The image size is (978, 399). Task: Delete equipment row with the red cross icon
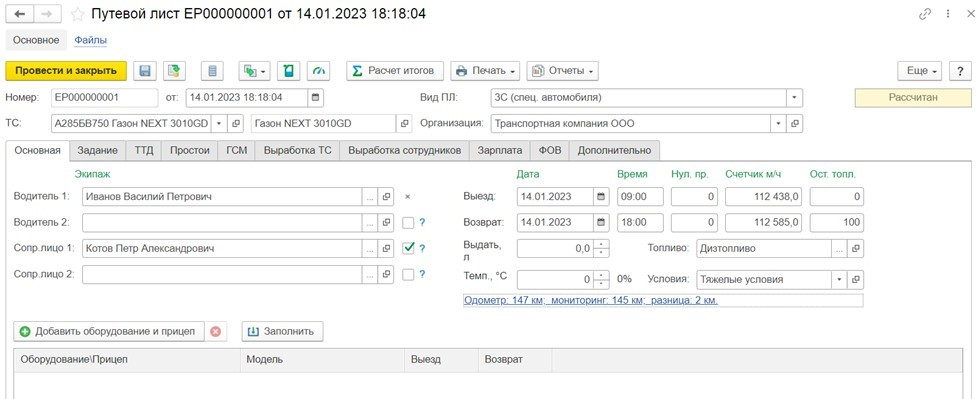[x=216, y=332]
